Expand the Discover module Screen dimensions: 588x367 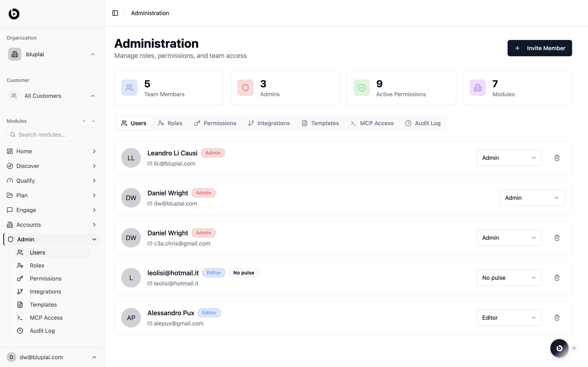[94, 166]
